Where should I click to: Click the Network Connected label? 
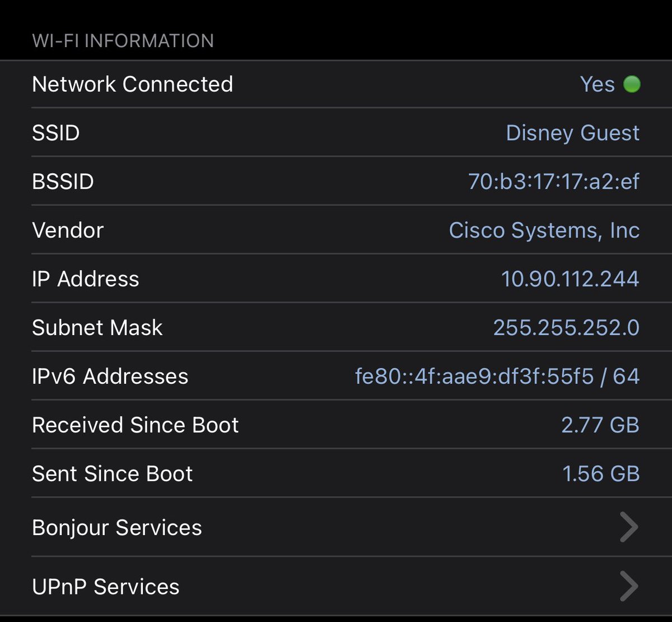pos(133,85)
